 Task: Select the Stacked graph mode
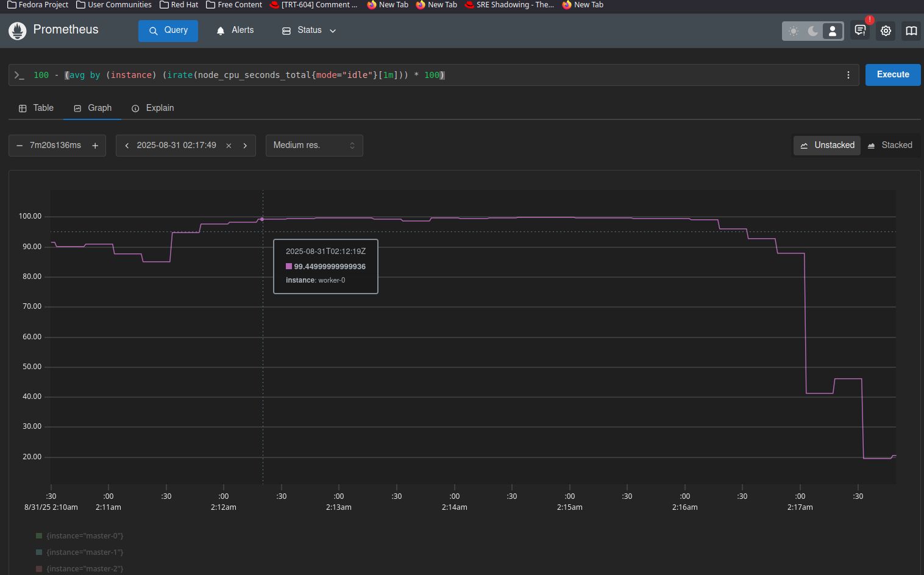(890, 146)
